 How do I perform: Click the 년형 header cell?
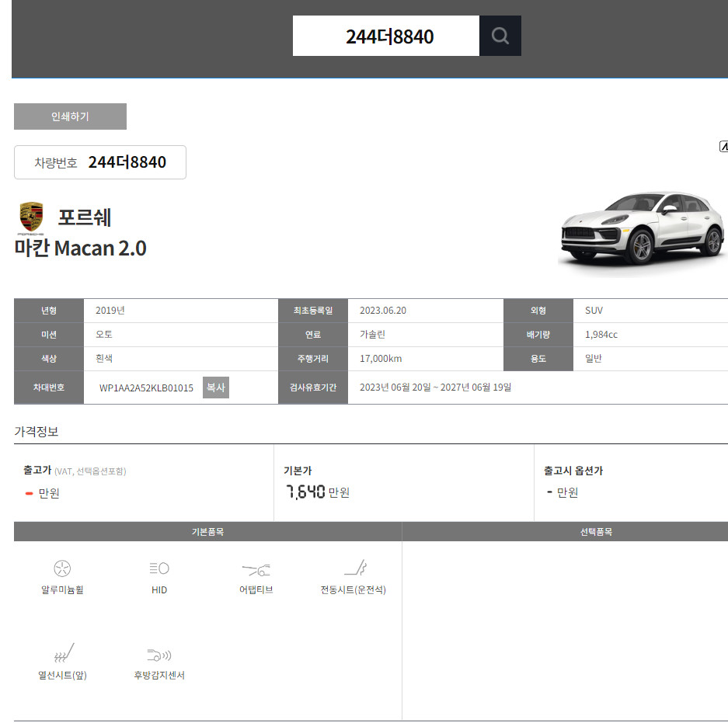(49, 311)
